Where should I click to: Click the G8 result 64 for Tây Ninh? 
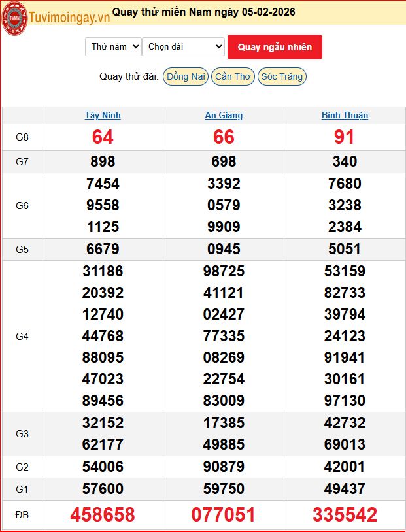pos(103,137)
